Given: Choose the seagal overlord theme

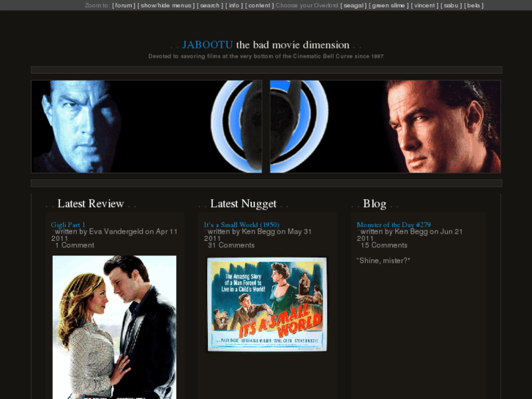Looking at the screenshot, I should (x=353, y=5).
